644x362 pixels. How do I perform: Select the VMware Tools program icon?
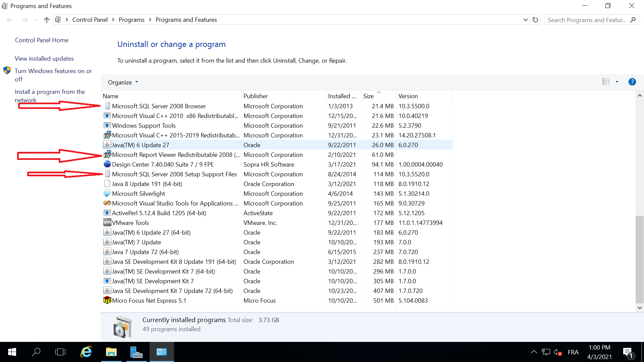(x=107, y=223)
